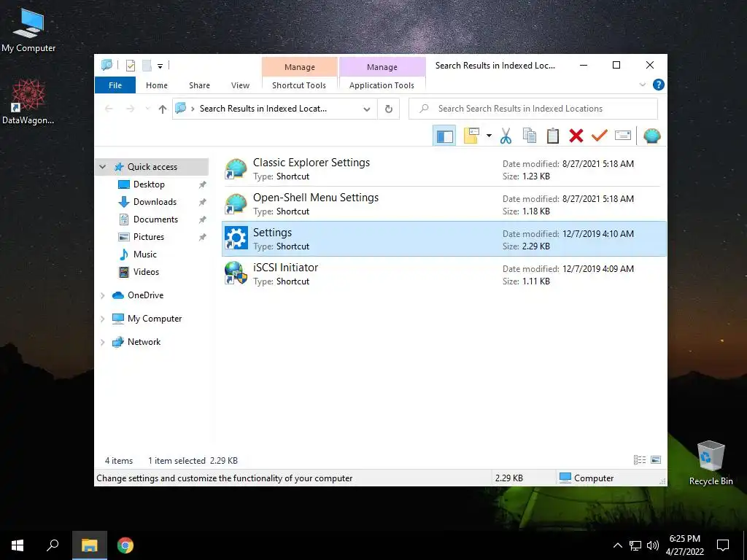Select the Open-Shell Menu Settings shortcut
The width and height of the screenshot is (747, 560).
tap(444, 204)
